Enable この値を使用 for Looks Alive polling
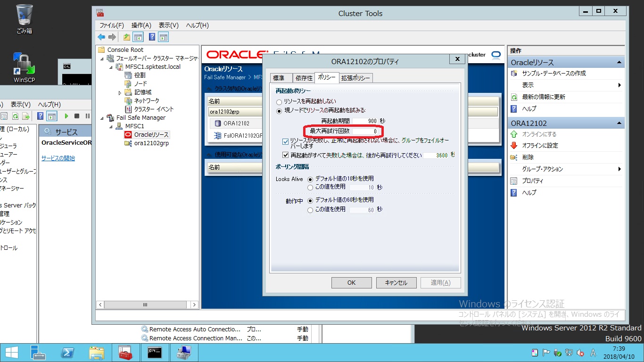The width and height of the screenshot is (644, 362). tap(310, 186)
